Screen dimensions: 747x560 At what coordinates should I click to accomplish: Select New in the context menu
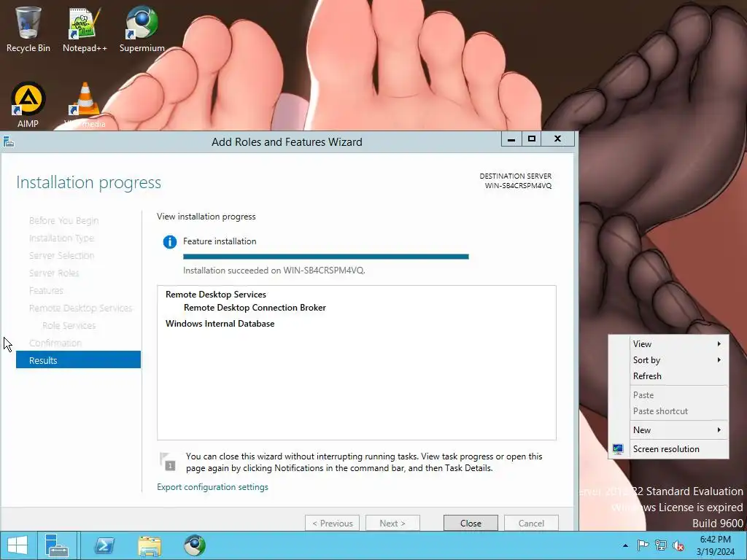[668, 430]
